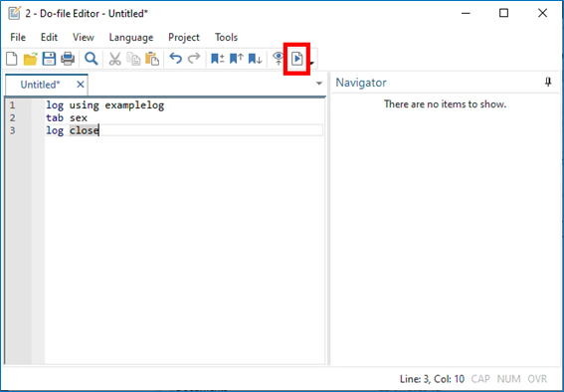Open the Project menu
The height and width of the screenshot is (392, 564).
pos(184,37)
